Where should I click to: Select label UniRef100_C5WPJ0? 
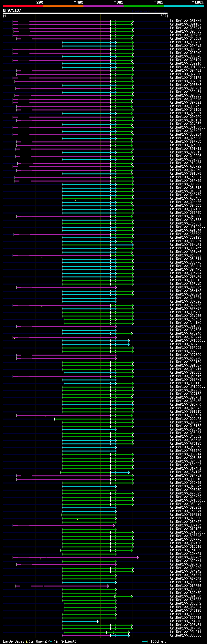186,621
